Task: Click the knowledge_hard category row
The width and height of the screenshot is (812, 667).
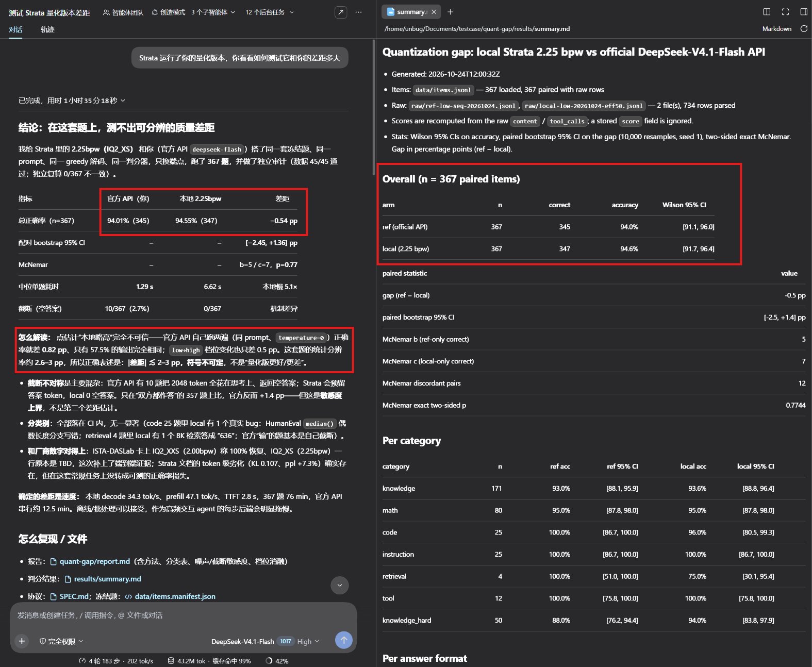Action: [593, 620]
